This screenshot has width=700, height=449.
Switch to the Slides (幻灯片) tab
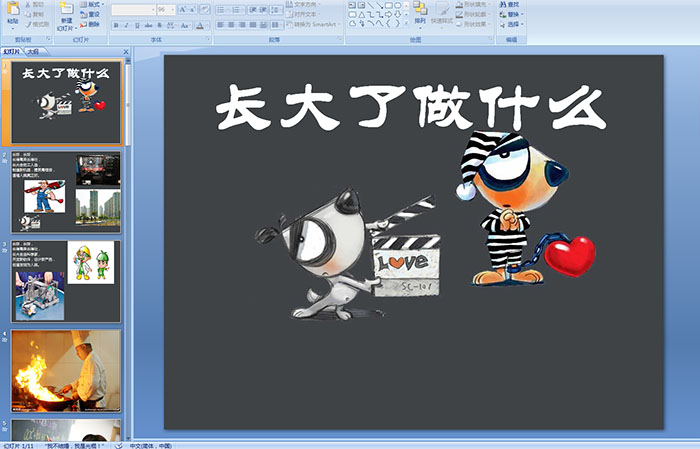pos(12,50)
